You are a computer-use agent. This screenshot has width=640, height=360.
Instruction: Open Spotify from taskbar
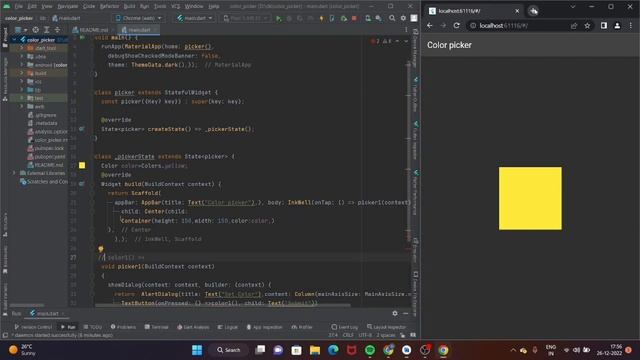coord(370,350)
